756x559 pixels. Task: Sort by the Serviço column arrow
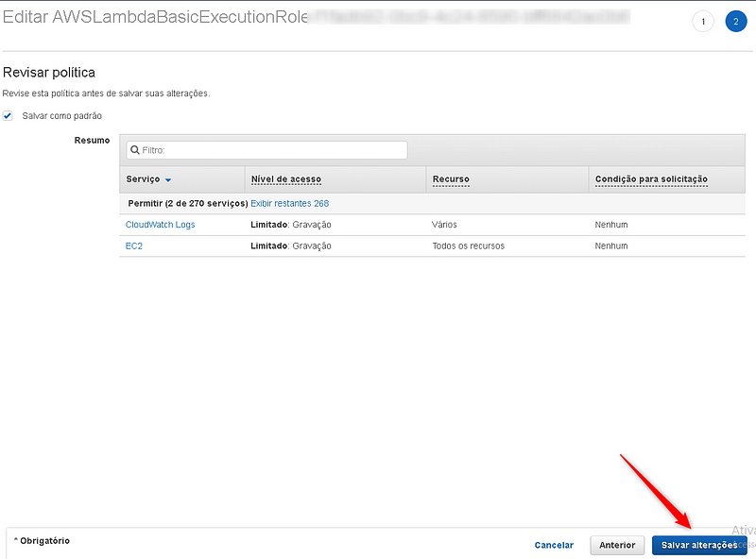coord(168,179)
